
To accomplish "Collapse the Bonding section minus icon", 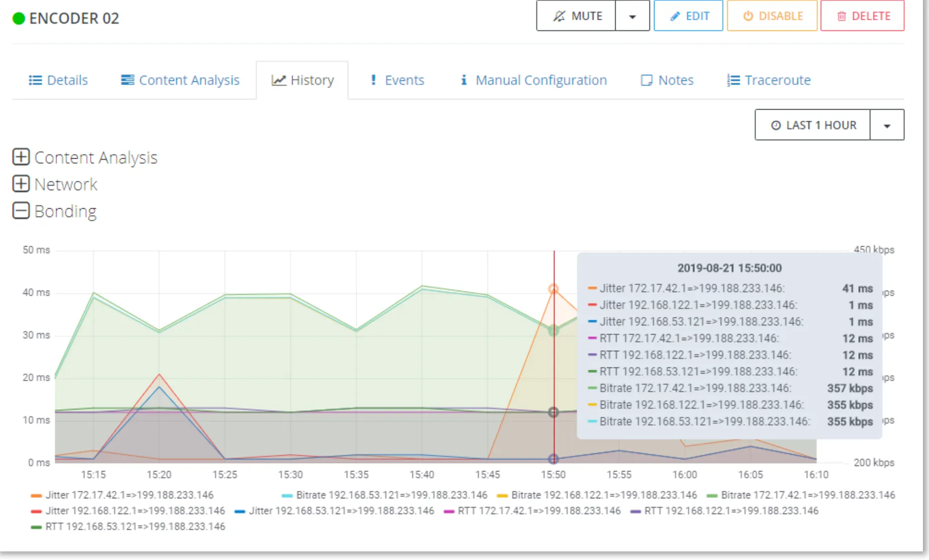I will [21, 211].
